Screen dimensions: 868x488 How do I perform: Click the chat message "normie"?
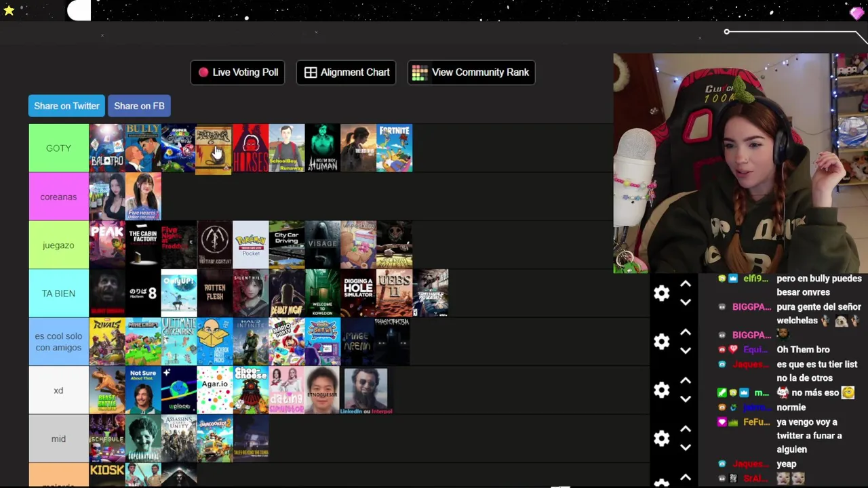tap(791, 407)
